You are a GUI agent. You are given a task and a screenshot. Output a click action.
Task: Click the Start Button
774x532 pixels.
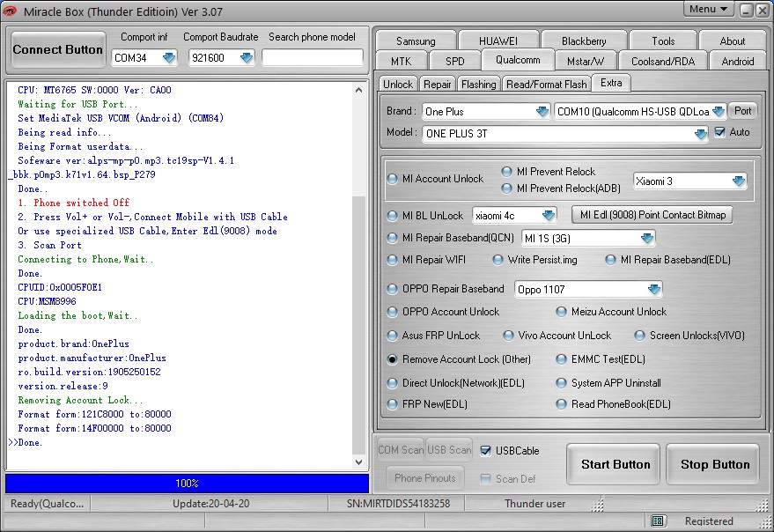click(615, 464)
